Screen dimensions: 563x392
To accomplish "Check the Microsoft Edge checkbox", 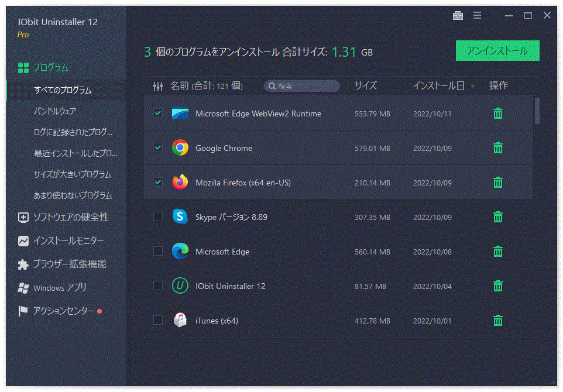I will click(x=157, y=251).
